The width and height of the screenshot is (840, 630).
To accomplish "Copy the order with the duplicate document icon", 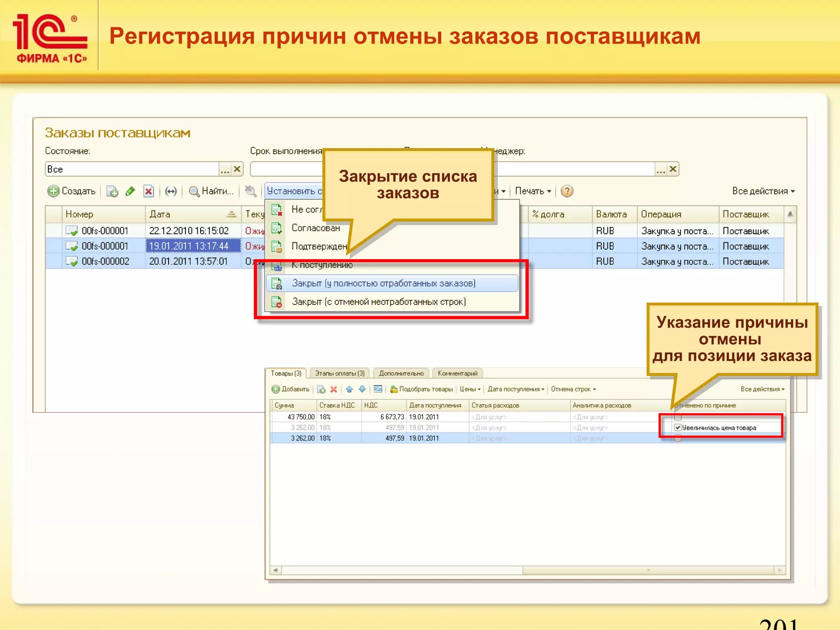I will pos(112,191).
